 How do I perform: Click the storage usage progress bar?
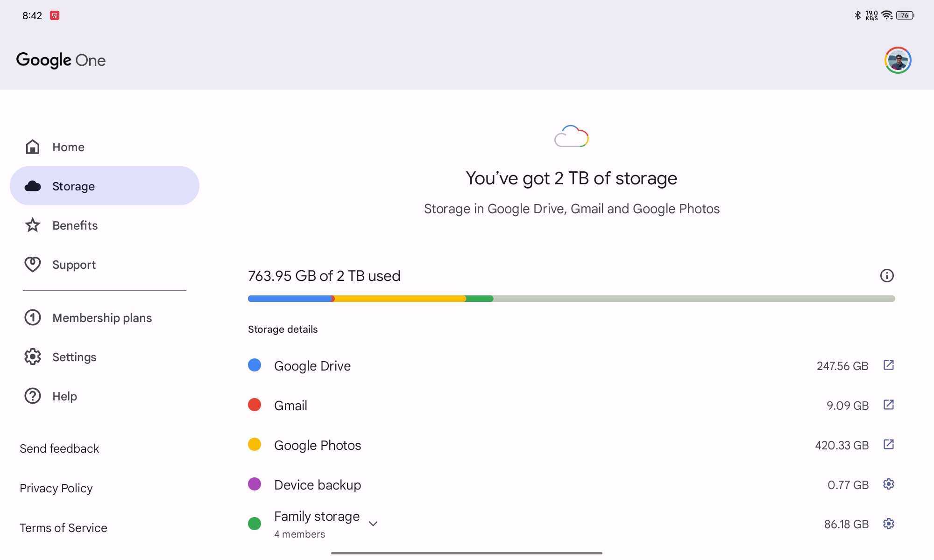(571, 299)
